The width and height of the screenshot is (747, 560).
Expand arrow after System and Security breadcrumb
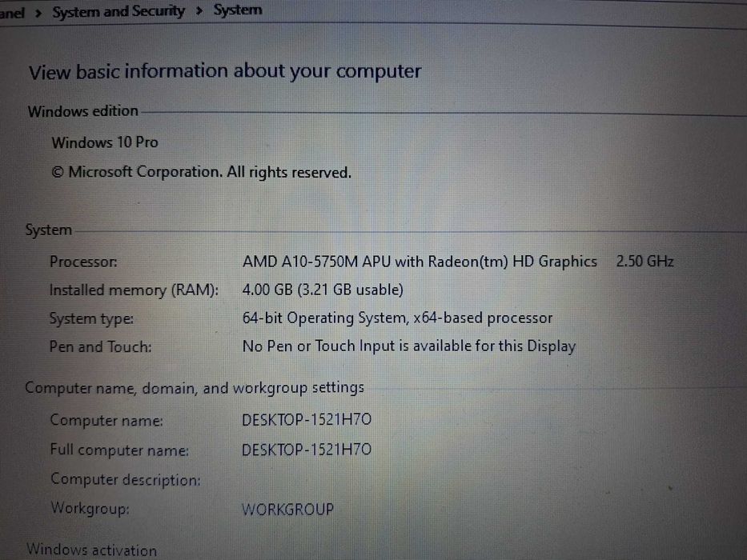(x=199, y=10)
